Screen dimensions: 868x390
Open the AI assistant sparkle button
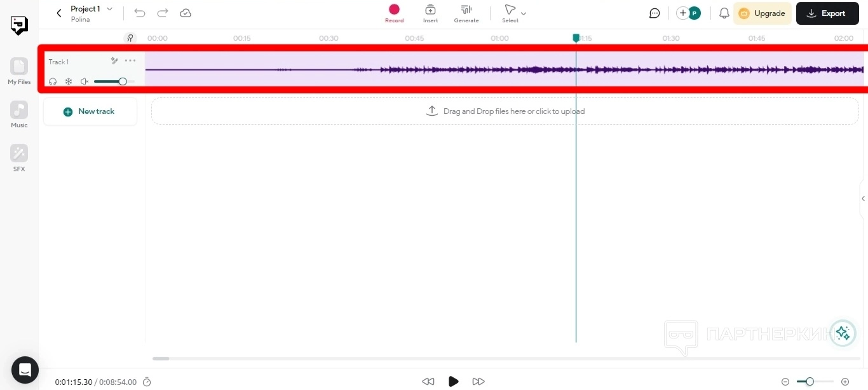(x=843, y=333)
